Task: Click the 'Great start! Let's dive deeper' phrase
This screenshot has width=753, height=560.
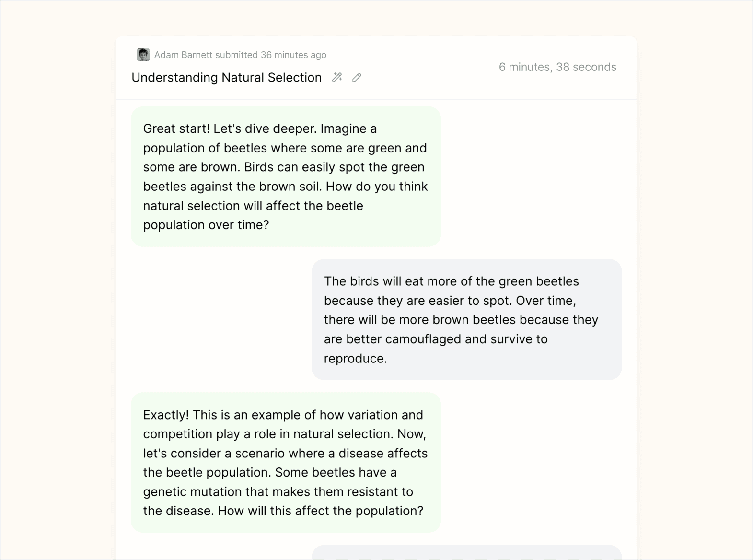Action: 230,128
